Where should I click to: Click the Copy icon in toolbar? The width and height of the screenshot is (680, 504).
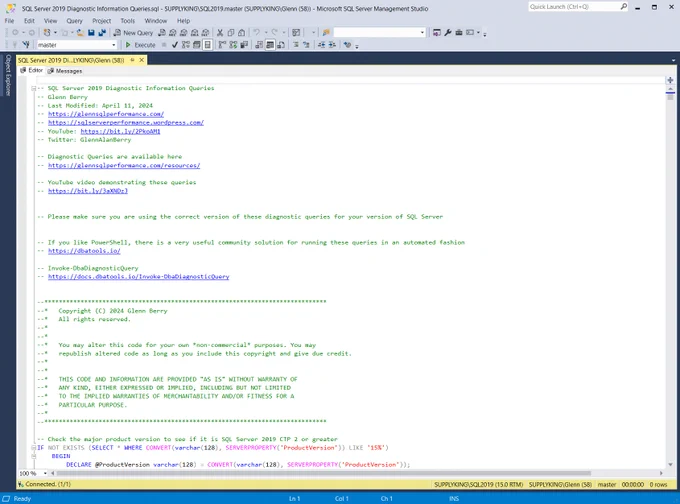[231, 33]
